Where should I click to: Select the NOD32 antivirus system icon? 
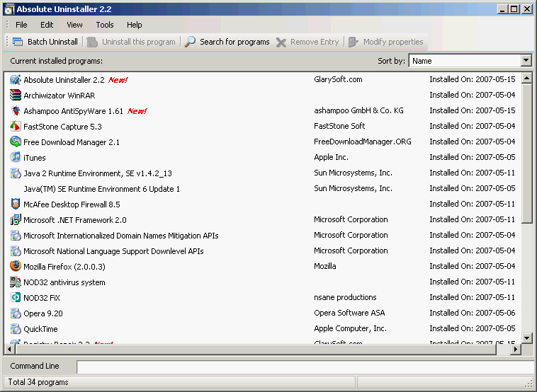[x=16, y=282]
